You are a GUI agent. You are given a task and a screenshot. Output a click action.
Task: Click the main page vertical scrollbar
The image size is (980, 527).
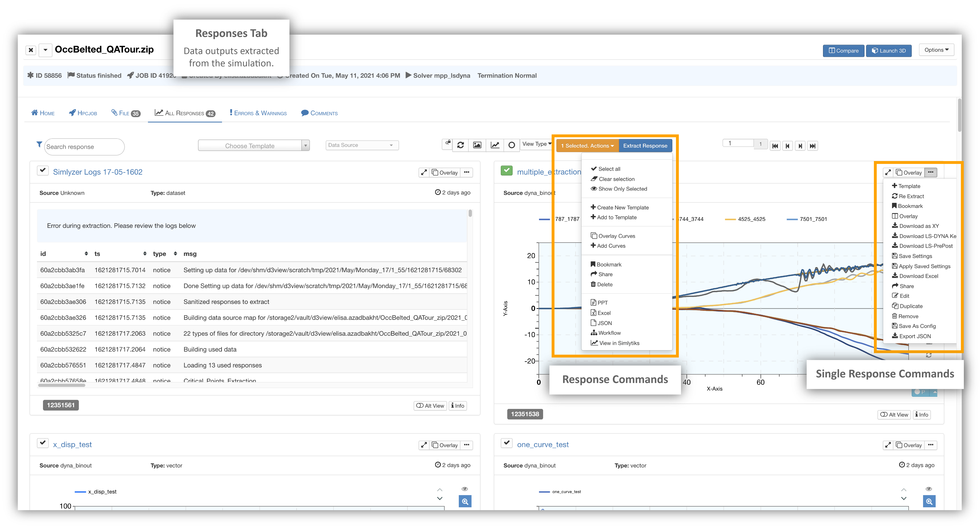(x=959, y=115)
